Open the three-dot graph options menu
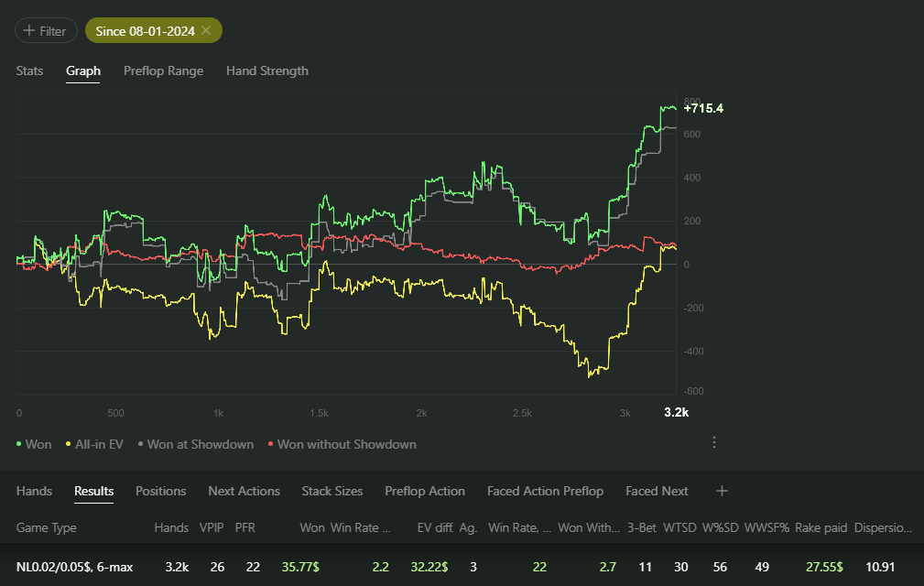The height and width of the screenshot is (586, 924). (714, 442)
